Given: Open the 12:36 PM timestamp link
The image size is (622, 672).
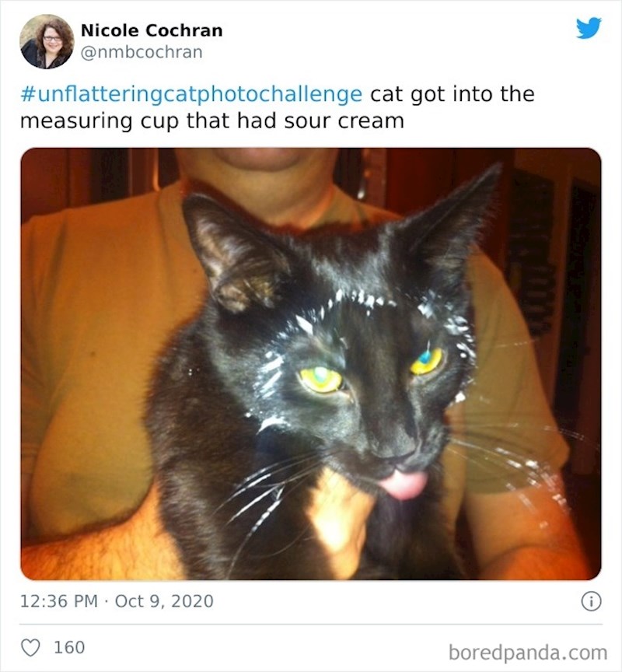Looking at the screenshot, I should coord(59,601).
